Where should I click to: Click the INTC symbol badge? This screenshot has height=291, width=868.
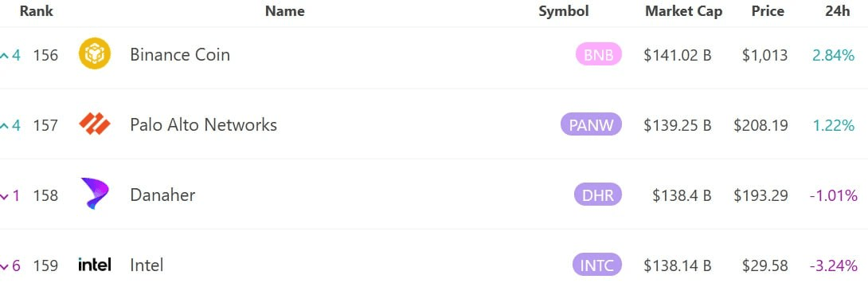(x=597, y=265)
